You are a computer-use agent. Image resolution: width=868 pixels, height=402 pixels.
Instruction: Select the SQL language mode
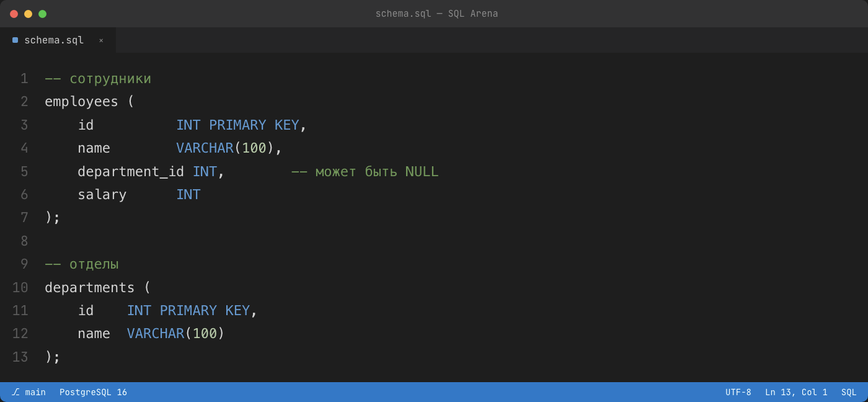849,392
